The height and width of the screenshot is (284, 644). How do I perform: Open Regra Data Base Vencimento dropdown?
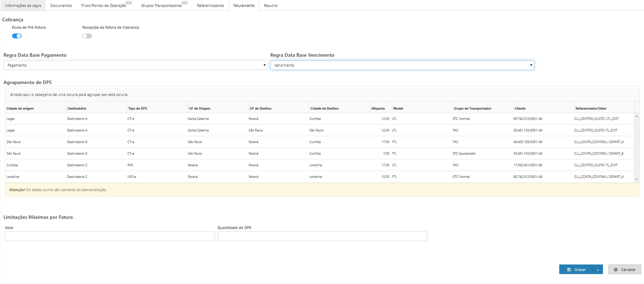(402, 65)
